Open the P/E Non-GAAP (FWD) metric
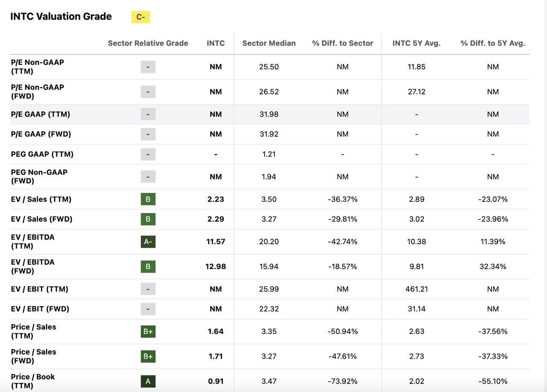 (38, 92)
